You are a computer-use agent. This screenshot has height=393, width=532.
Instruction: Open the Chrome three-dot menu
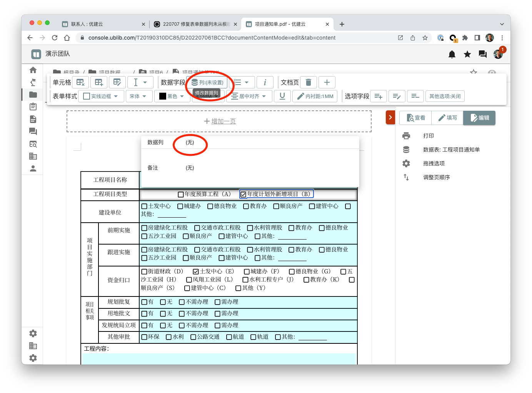click(502, 38)
